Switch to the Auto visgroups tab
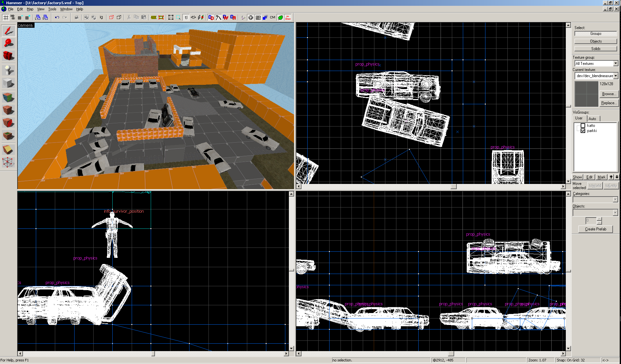Image resolution: width=621 pixels, height=364 pixels. click(x=592, y=118)
